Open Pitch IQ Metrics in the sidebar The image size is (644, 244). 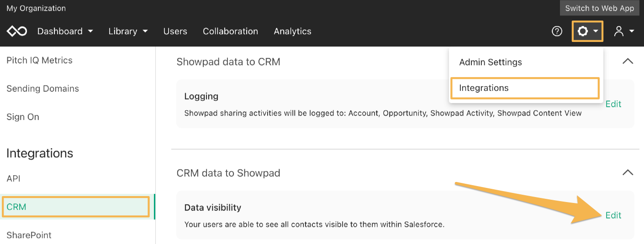39,60
